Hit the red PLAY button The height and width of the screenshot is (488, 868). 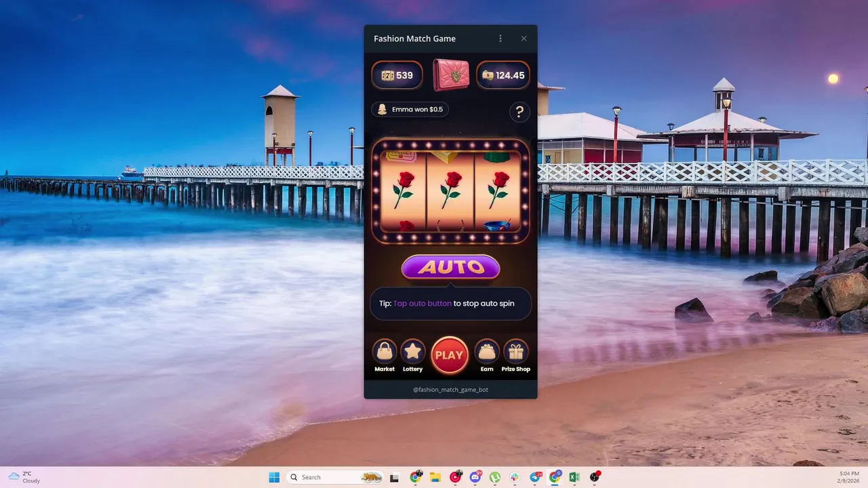click(x=450, y=355)
